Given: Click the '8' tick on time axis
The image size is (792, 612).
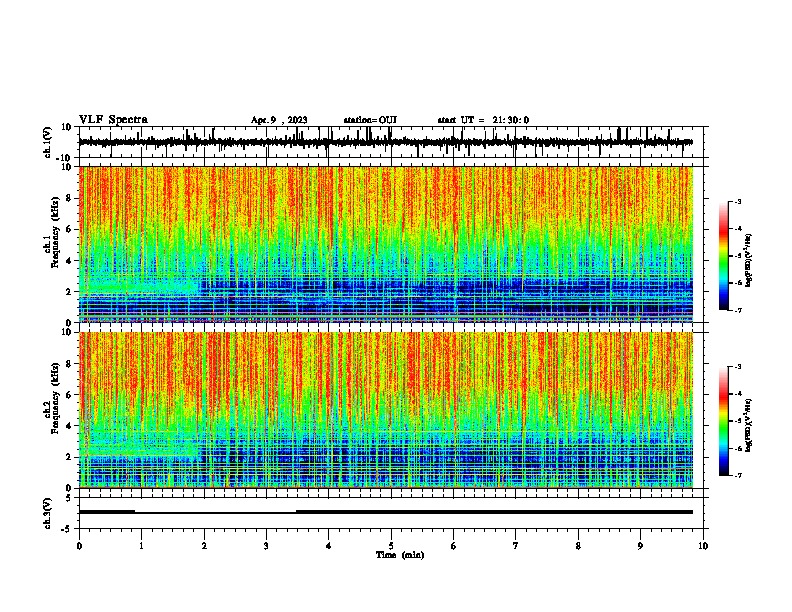Looking at the screenshot, I should pos(578,546).
